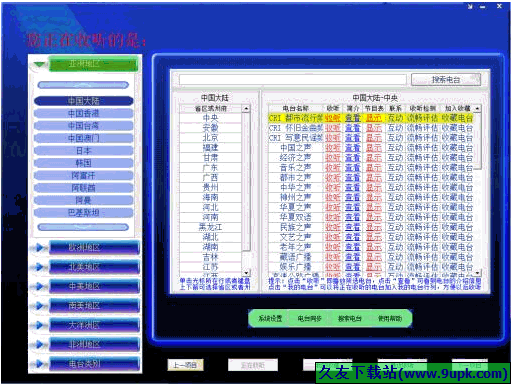This screenshot has height=387, width=514.
Task: Open the 大洋洲区 region header
Action: pyautogui.click(x=94, y=325)
